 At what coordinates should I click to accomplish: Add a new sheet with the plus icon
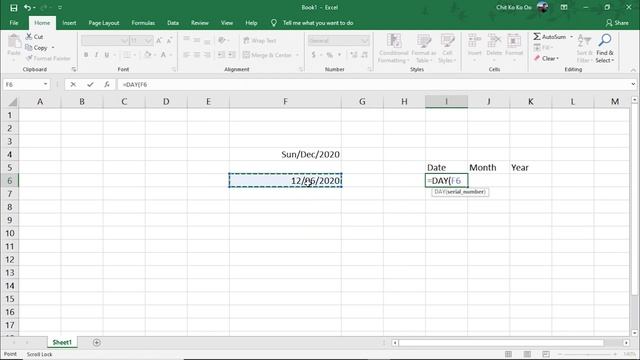click(x=97, y=342)
